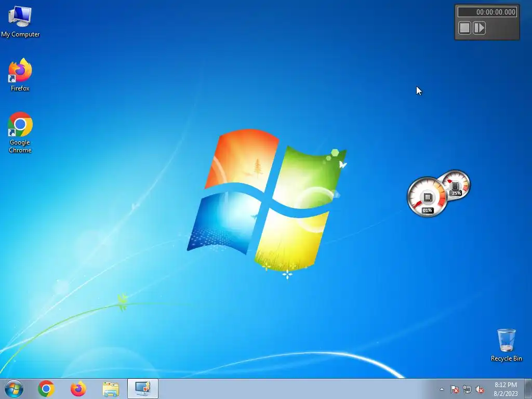Launch Chrome from the taskbar

(46, 389)
